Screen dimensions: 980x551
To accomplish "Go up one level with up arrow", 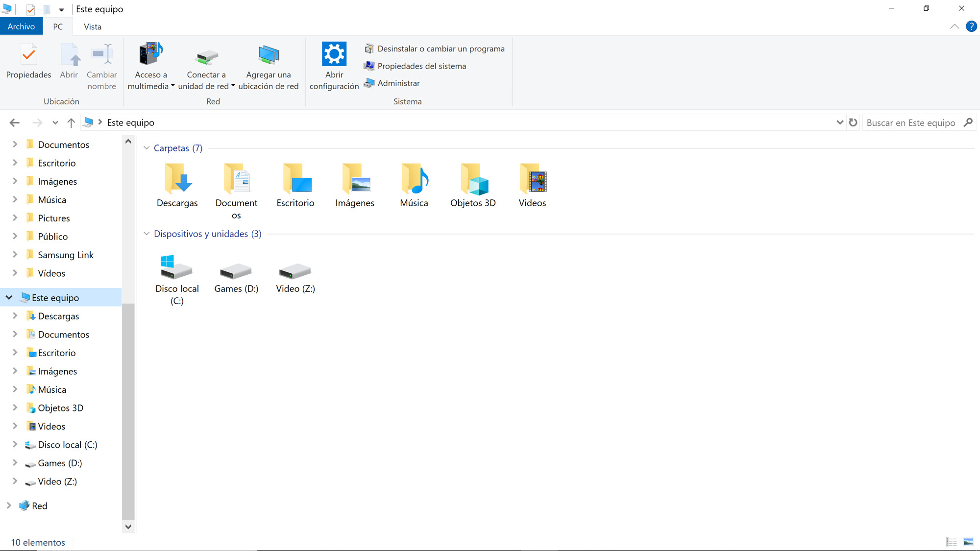I will (71, 122).
